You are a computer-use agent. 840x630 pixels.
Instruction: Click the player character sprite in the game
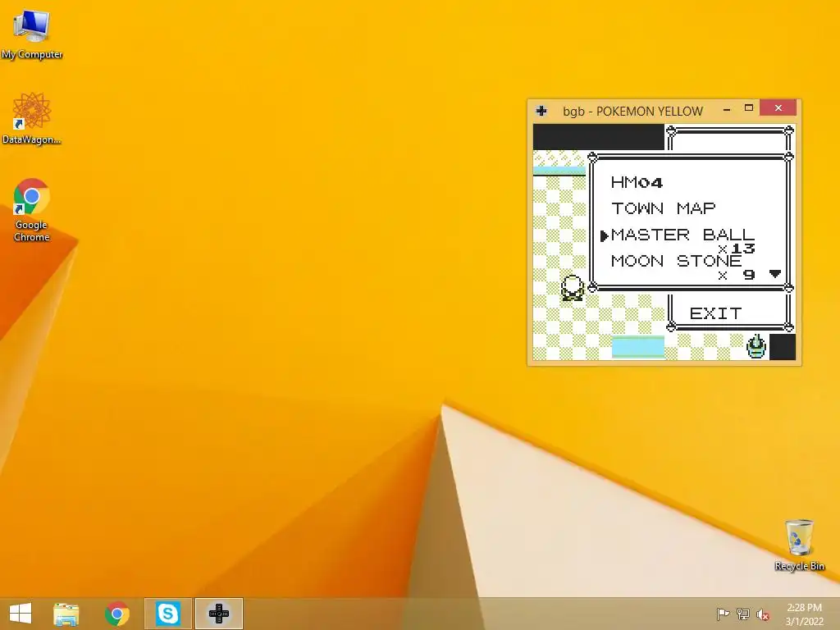point(572,288)
